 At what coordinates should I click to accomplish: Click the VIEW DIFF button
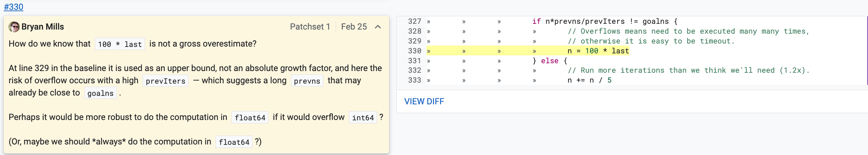pos(424,101)
